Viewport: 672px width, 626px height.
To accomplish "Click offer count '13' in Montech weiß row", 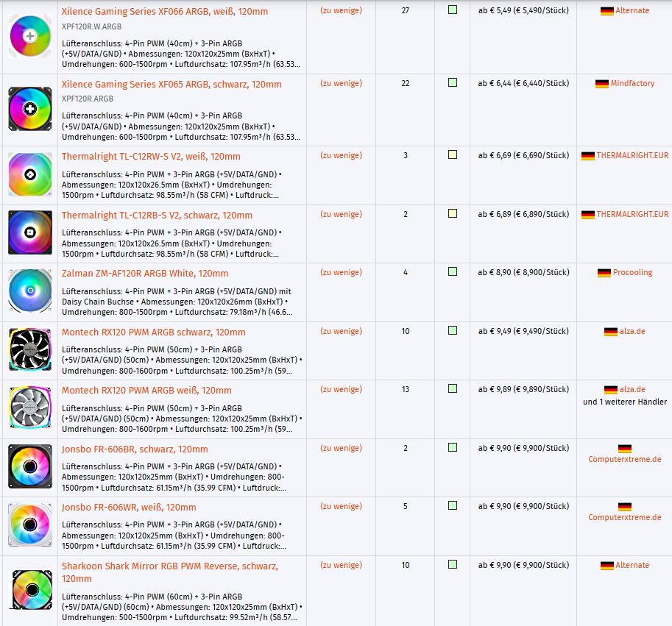I will tap(406, 390).
